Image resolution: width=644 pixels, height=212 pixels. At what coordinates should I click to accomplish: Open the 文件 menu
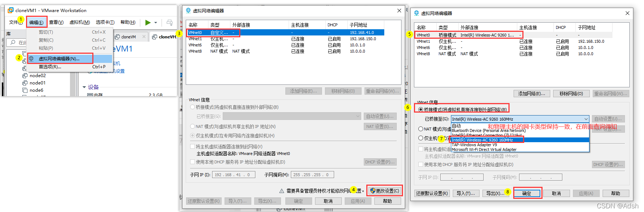pos(15,22)
